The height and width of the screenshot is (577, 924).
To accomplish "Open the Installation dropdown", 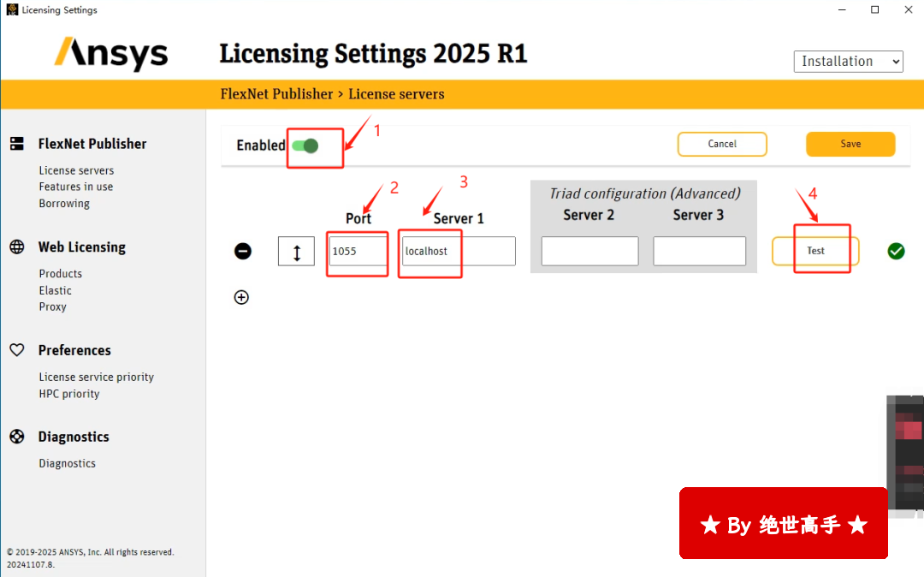I will coord(848,62).
